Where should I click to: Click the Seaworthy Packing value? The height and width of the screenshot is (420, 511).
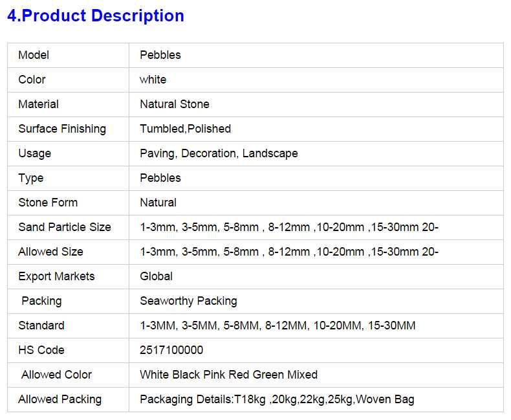click(x=188, y=301)
